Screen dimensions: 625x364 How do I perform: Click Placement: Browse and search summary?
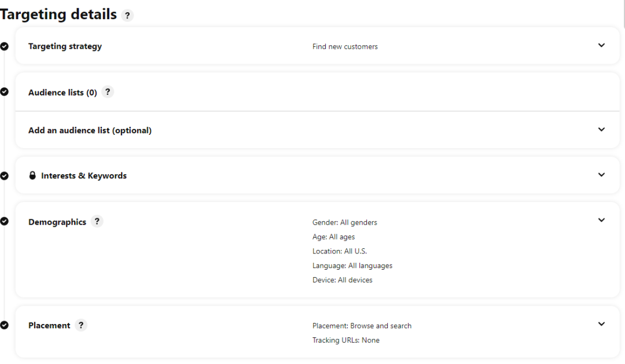(x=362, y=326)
